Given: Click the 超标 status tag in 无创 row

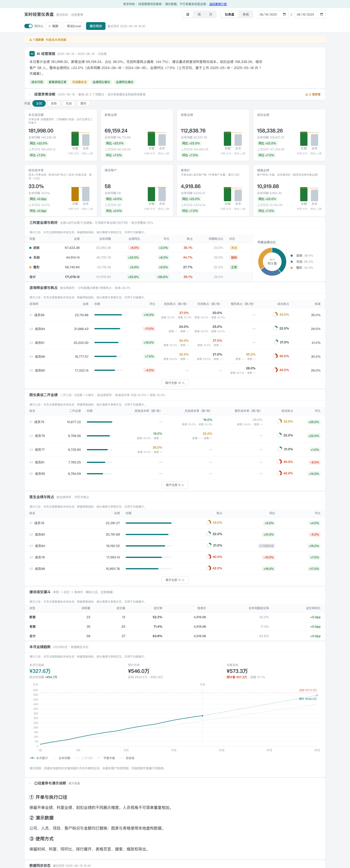Looking at the screenshot, I should tap(234, 257).
